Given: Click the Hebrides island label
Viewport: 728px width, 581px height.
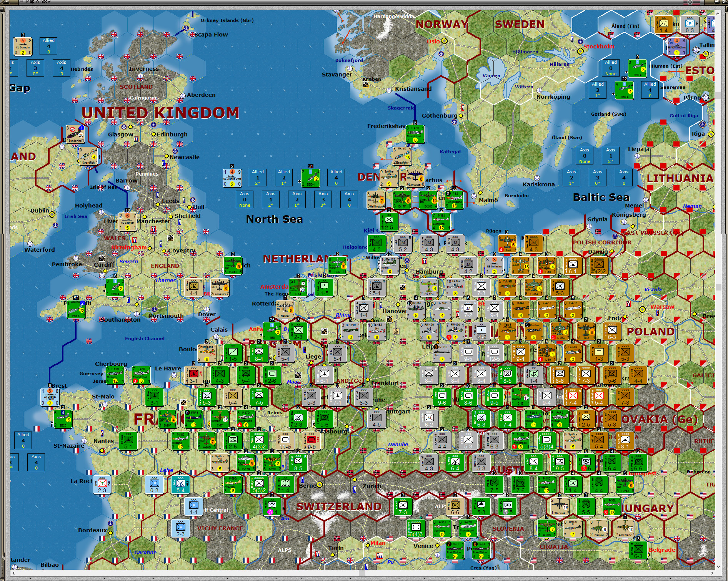Looking at the screenshot, I should coord(82,69).
